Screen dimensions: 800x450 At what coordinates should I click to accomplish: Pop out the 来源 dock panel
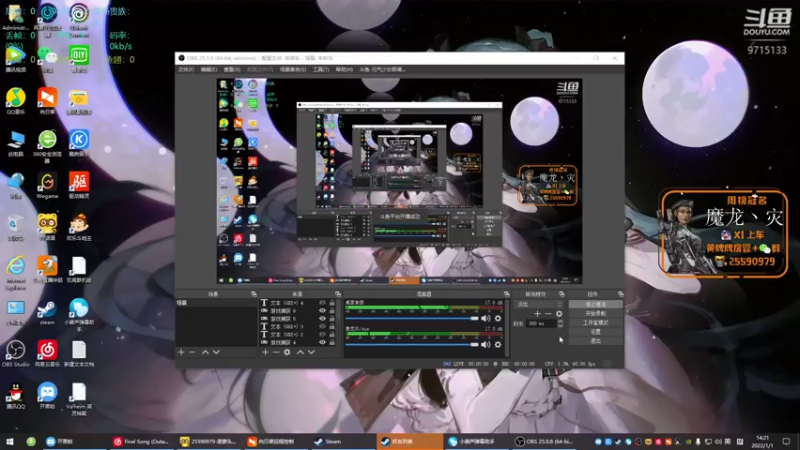click(338, 294)
